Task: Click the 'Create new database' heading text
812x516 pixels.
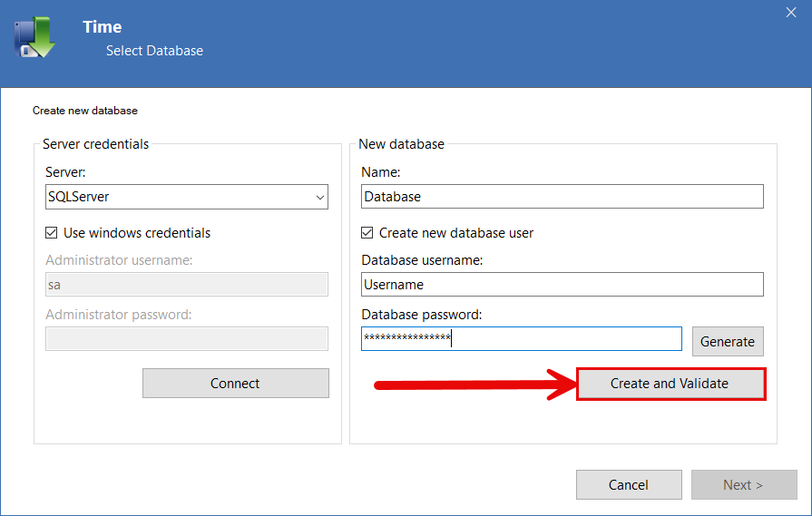Action: pos(85,111)
